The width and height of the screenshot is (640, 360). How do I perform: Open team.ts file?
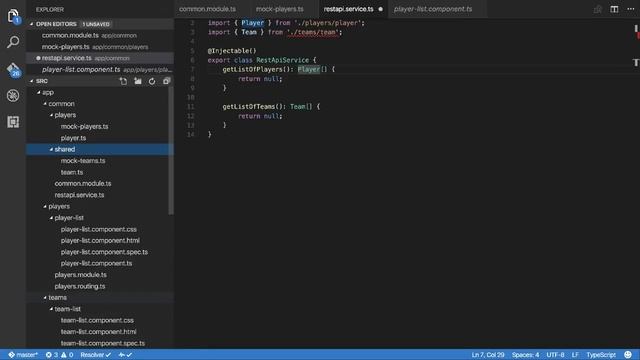(x=72, y=172)
